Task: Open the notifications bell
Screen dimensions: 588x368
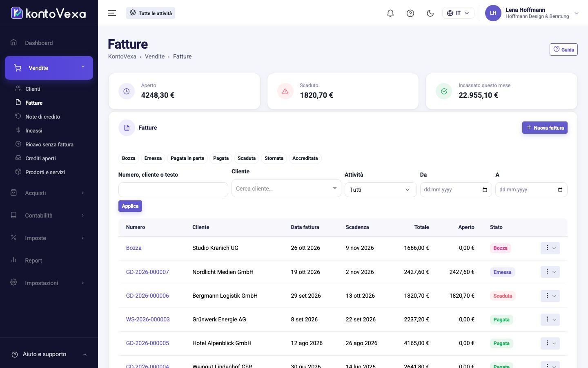Action: [x=390, y=13]
